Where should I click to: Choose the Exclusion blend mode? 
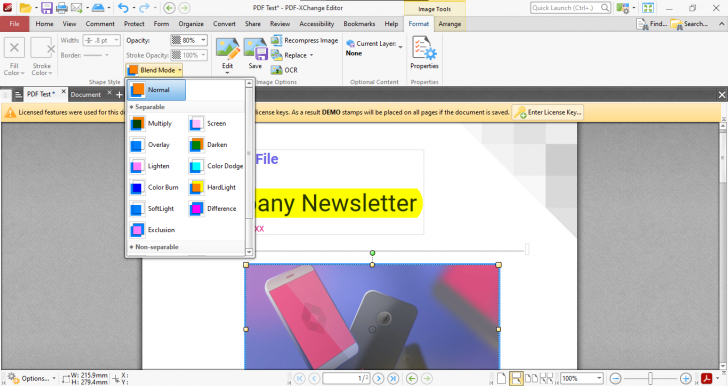coord(152,230)
